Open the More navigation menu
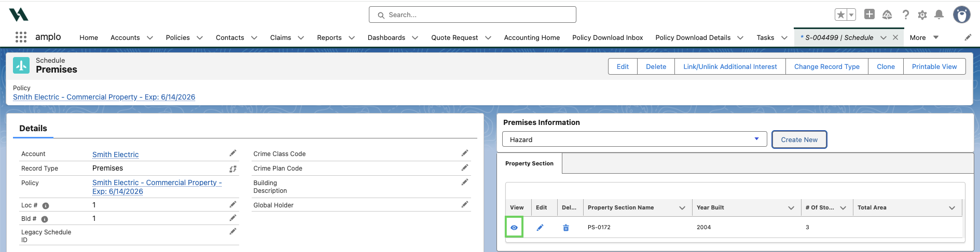The width and height of the screenshot is (980, 252). 924,37
